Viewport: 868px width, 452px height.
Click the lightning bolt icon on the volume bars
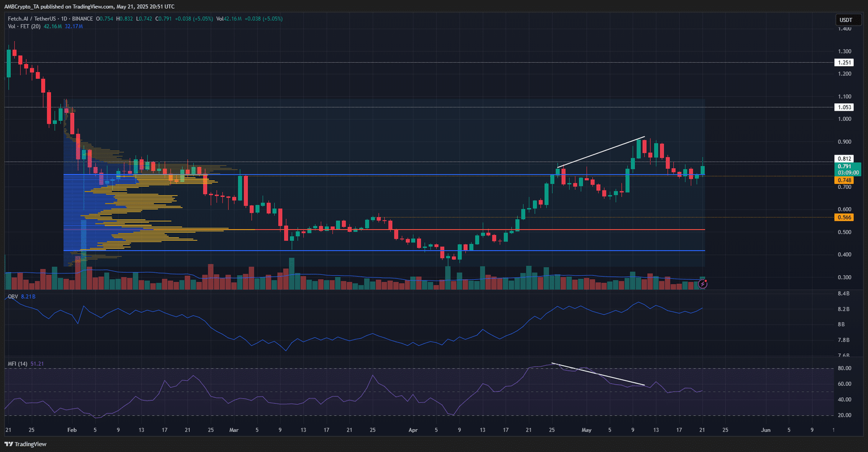pos(703,284)
